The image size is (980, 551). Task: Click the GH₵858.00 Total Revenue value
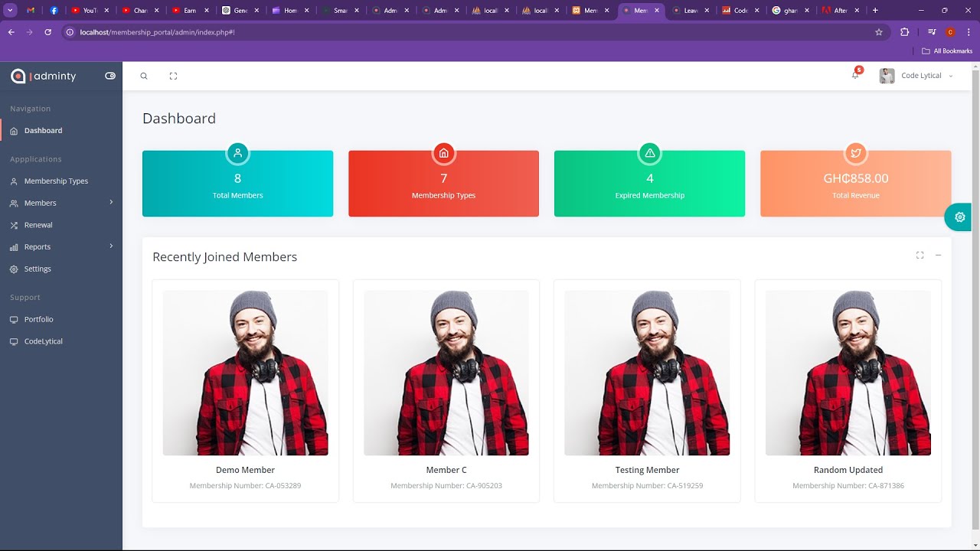[x=856, y=178]
